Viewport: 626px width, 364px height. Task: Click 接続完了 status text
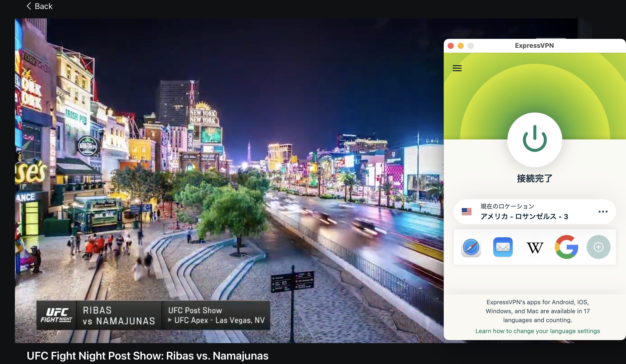tap(535, 179)
